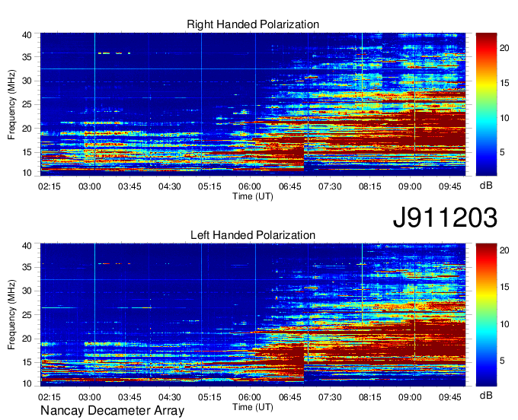Click the '25' frequency tick on top plot
518x420 pixels.
tap(27, 104)
